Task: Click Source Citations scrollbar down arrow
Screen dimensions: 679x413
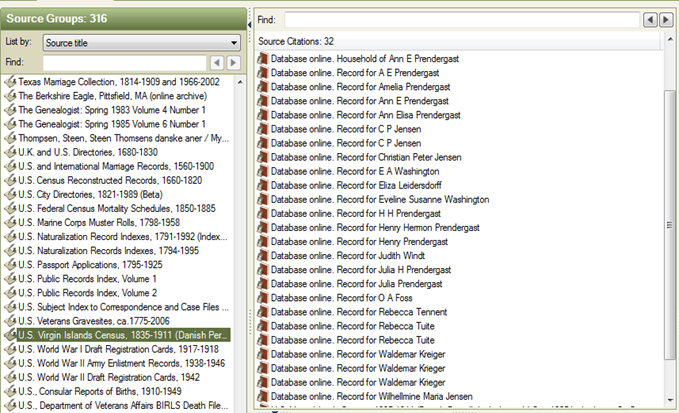Action: [670, 400]
